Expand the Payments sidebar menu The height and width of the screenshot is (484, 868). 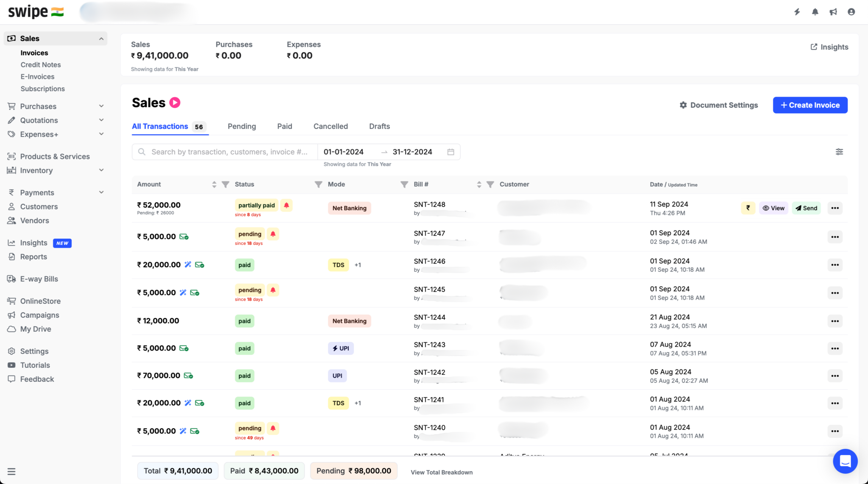coord(101,192)
